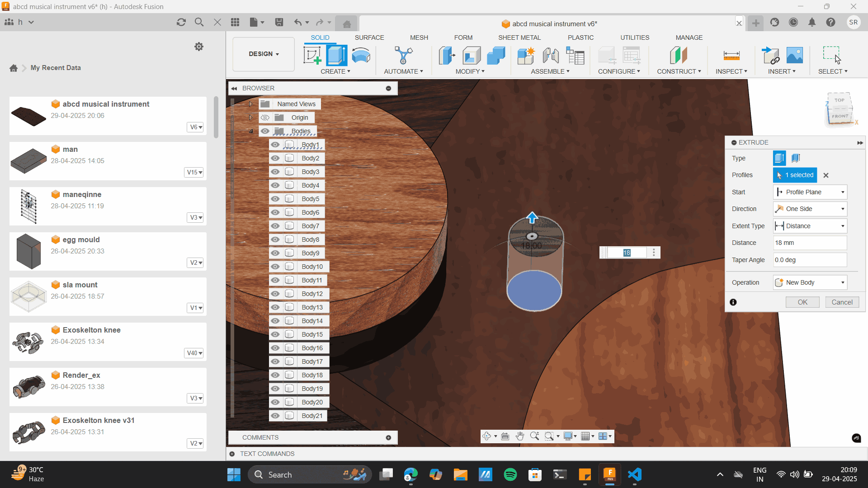Screen dimensions: 868x488
Task: Click the Refresh data panel icon
Action: (x=181, y=22)
